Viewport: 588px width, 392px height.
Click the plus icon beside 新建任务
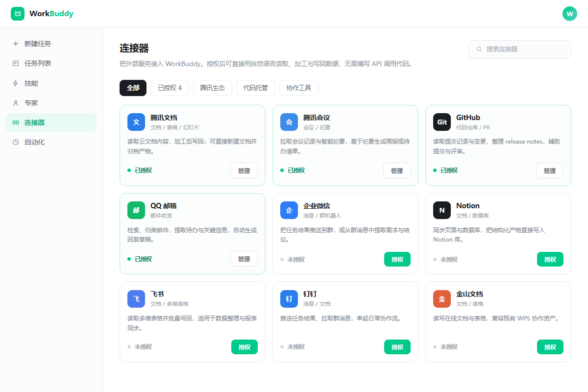pos(16,44)
